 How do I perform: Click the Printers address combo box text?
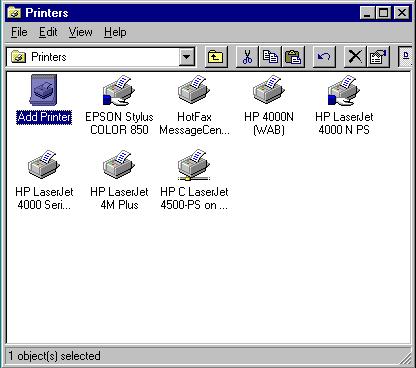tap(49, 57)
